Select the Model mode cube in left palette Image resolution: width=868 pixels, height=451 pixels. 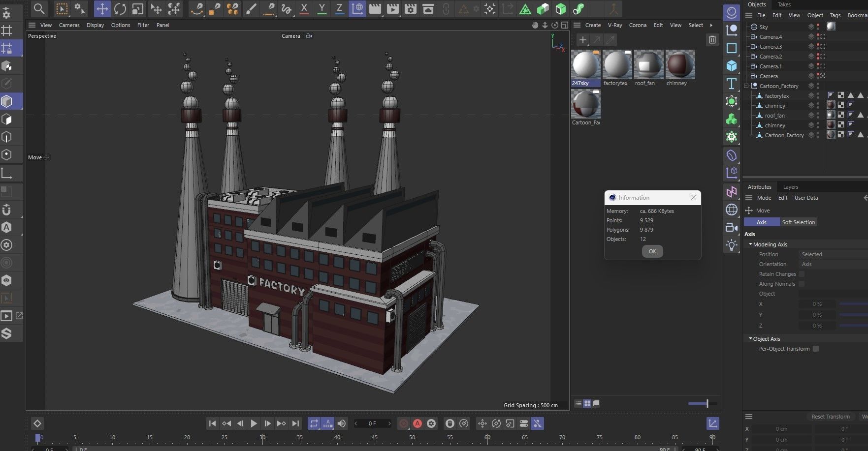(x=7, y=101)
